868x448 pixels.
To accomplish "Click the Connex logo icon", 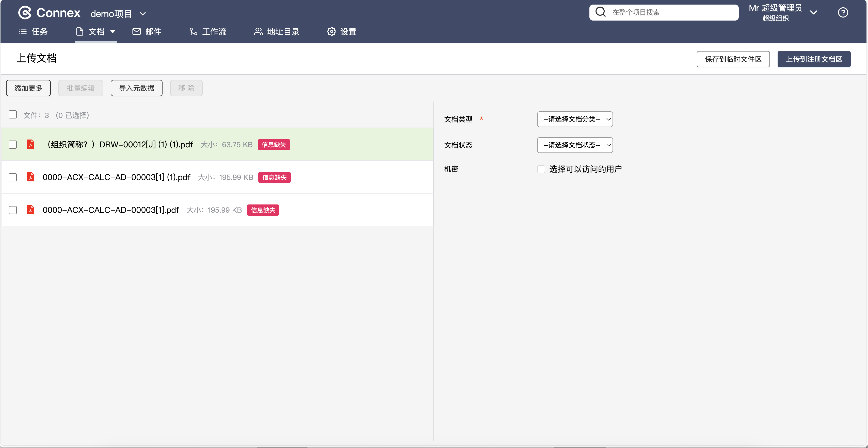I will 25,13.
